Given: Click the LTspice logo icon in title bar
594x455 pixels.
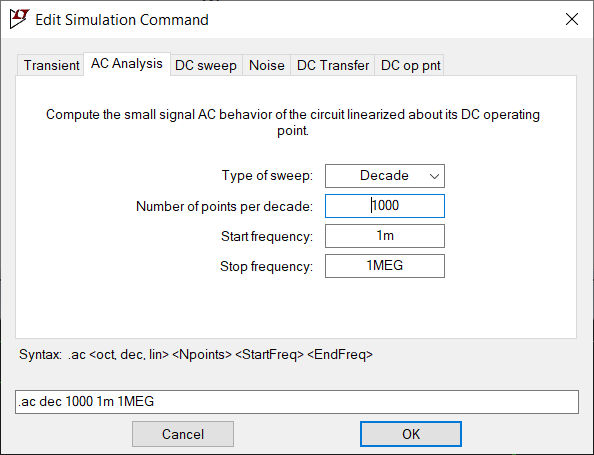Looking at the screenshot, I should click(19, 19).
